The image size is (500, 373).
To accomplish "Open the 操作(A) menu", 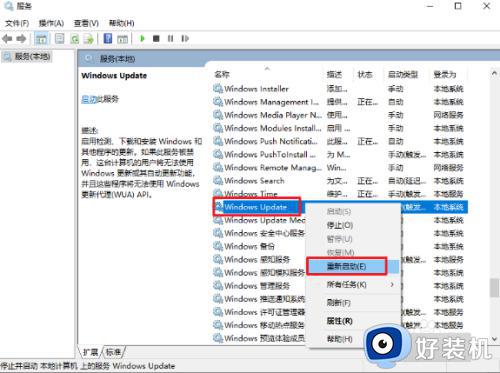I will point(51,23).
